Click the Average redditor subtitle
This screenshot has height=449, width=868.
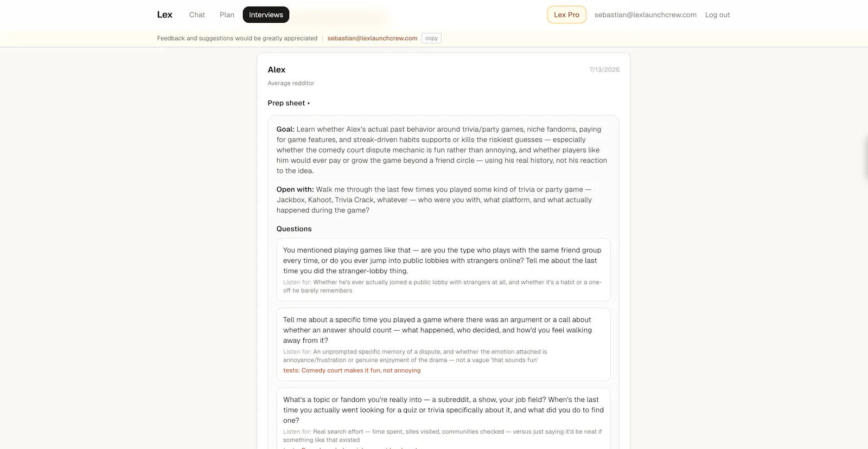291,83
